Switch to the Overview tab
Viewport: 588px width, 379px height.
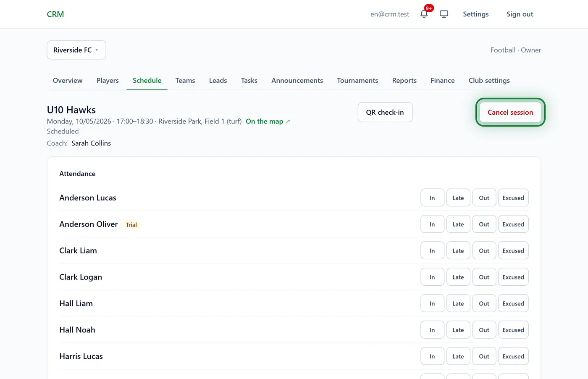[x=68, y=80]
